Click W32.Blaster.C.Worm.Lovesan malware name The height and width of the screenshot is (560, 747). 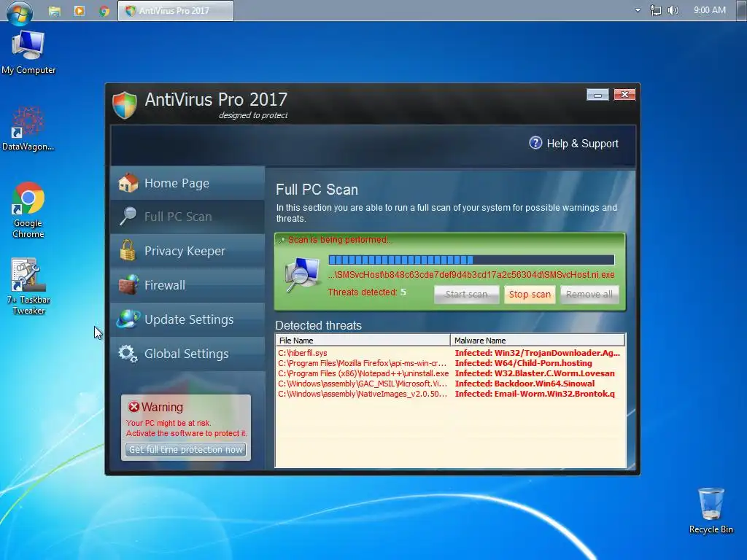(535, 373)
